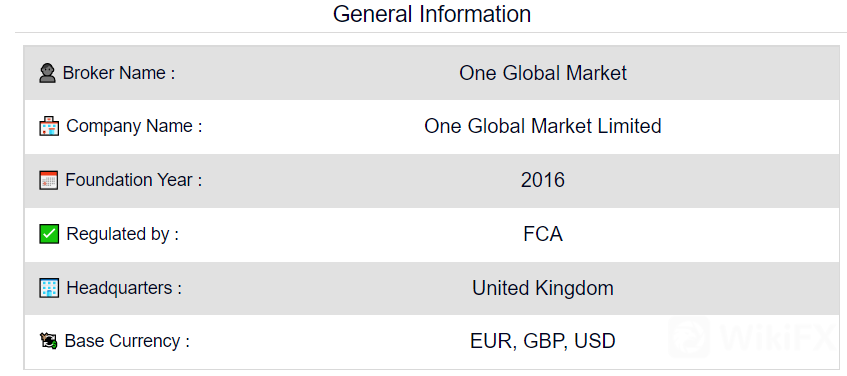Click the foundation year calendar icon
847x376 pixels.
49,180
